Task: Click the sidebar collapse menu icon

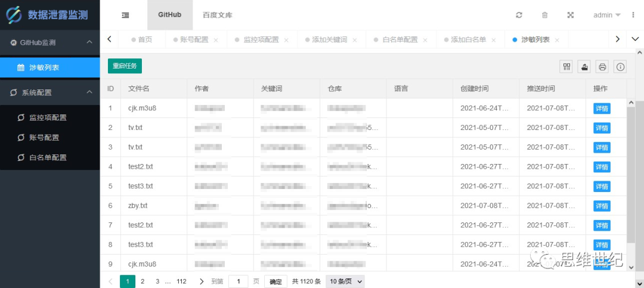Action: [x=125, y=15]
